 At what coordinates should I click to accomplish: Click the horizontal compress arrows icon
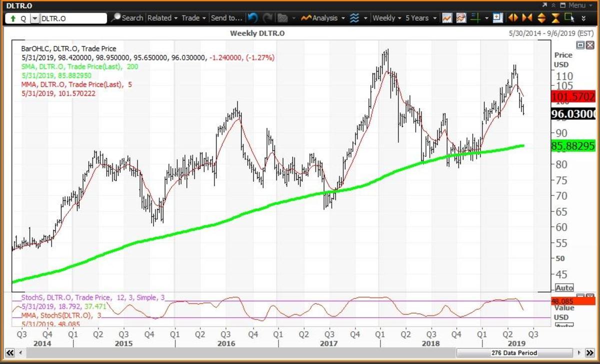pyautogui.click(x=527, y=18)
